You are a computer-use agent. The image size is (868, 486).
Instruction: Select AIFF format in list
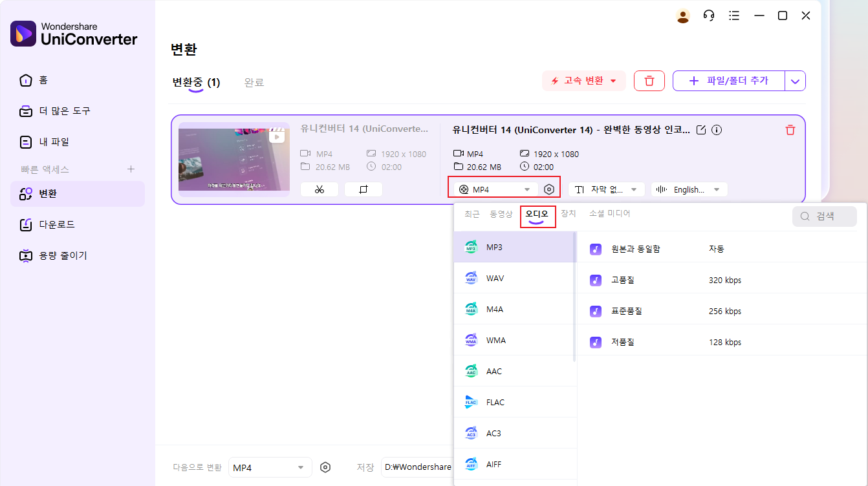(515, 465)
